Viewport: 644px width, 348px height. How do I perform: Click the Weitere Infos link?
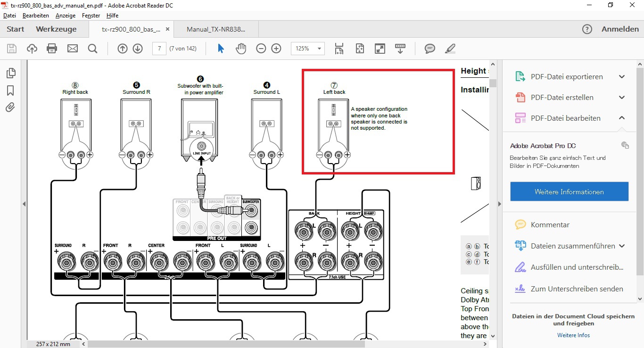pyautogui.click(x=573, y=335)
